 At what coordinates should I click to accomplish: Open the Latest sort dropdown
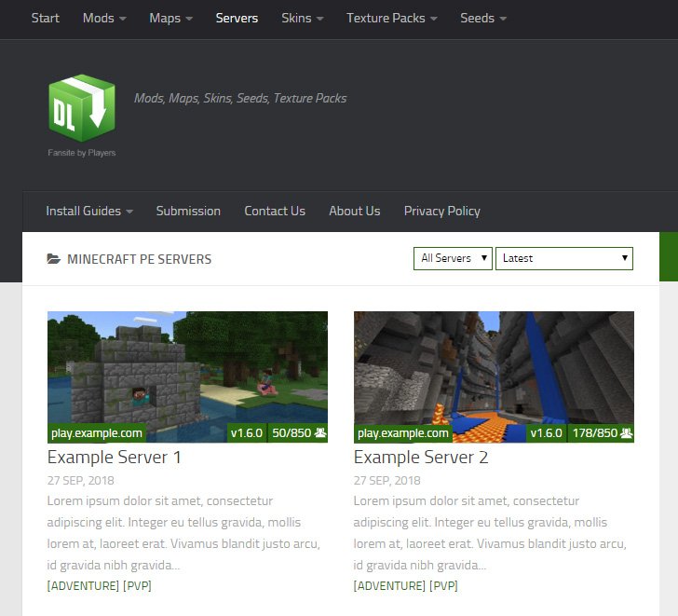click(564, 258)
